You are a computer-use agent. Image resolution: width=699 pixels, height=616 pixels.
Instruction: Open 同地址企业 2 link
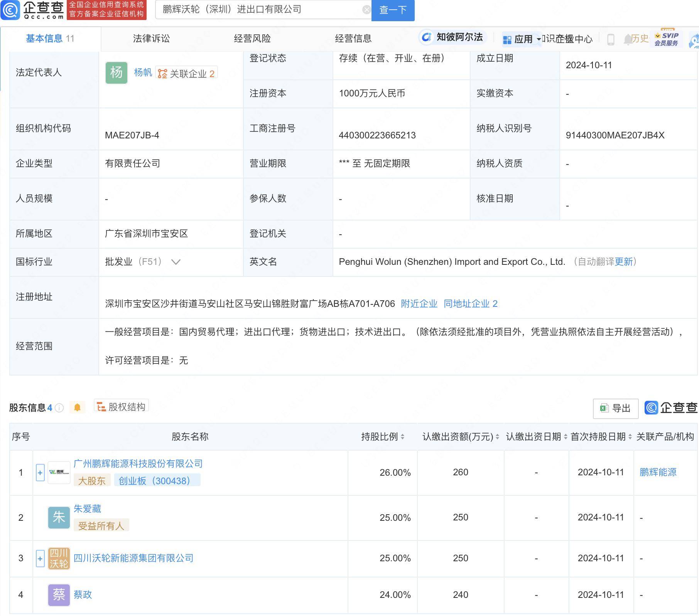[x=471, y=304]
